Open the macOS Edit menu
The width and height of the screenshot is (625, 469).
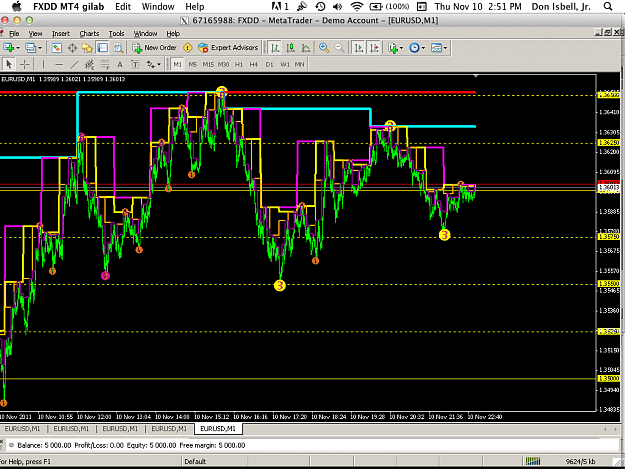(x=123, y=7)
